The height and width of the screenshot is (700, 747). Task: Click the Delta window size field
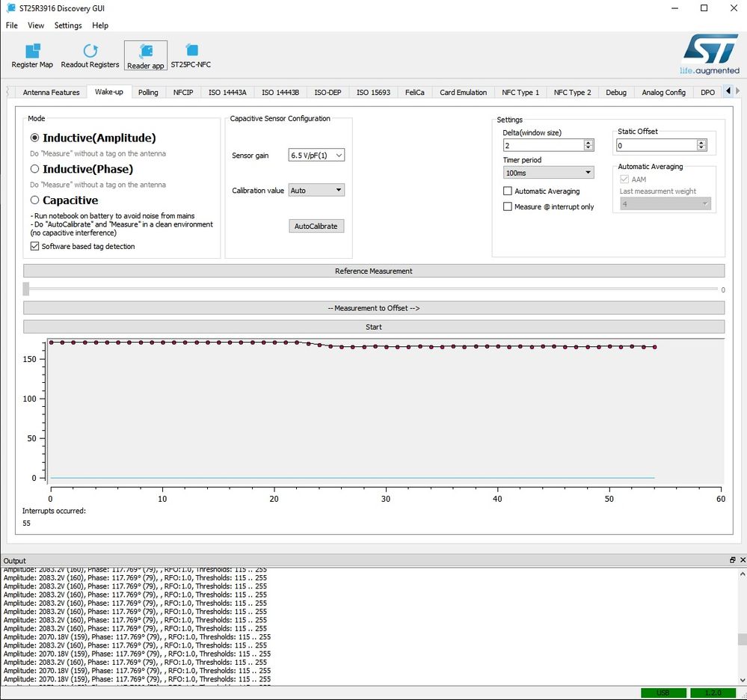tap(544, 145)
